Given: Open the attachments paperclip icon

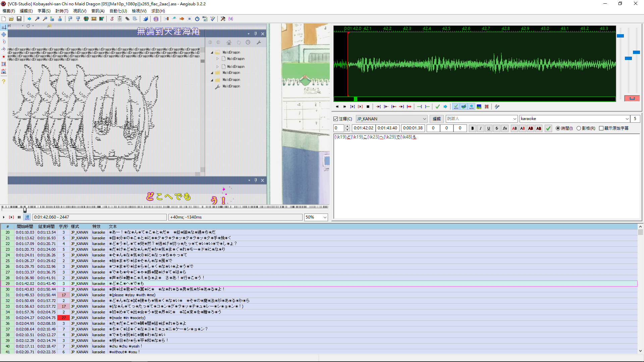Looking at the screenshot, I should click(127, 19).
